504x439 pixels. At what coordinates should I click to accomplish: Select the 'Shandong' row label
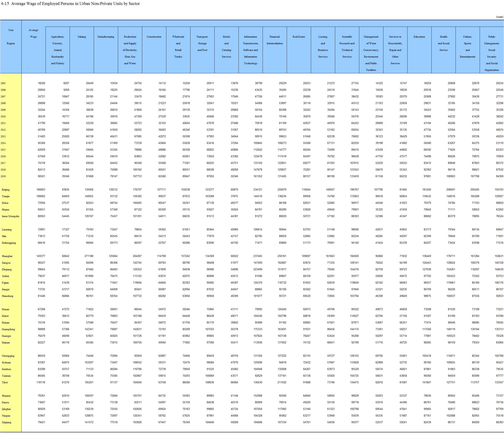[8, 296]
